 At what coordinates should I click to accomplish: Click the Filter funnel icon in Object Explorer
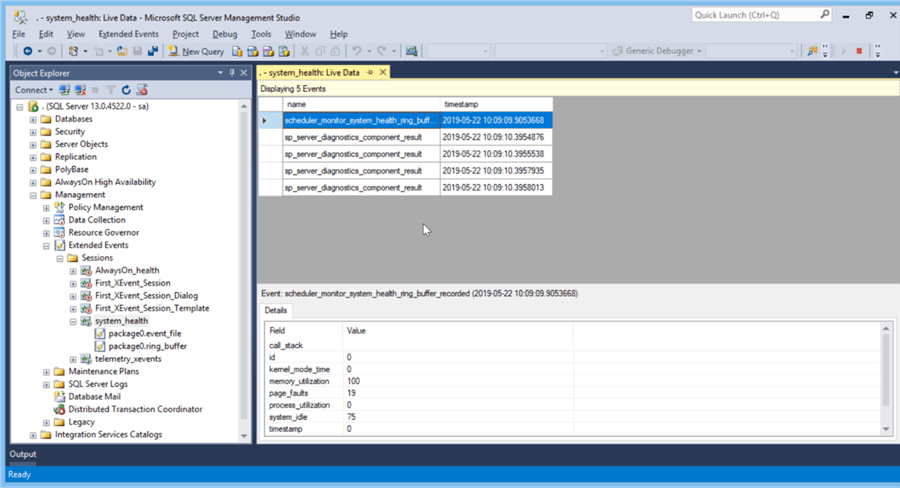(x=110, y=90)
